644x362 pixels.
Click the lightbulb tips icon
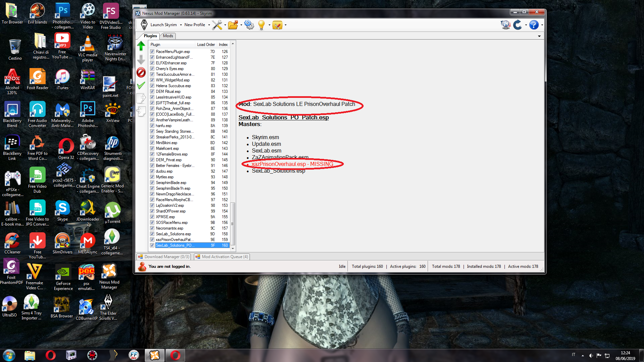[x=262, y=25]
